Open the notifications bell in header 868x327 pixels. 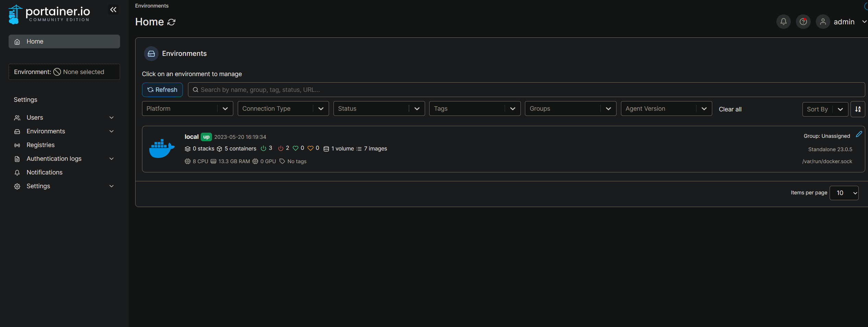783,22
